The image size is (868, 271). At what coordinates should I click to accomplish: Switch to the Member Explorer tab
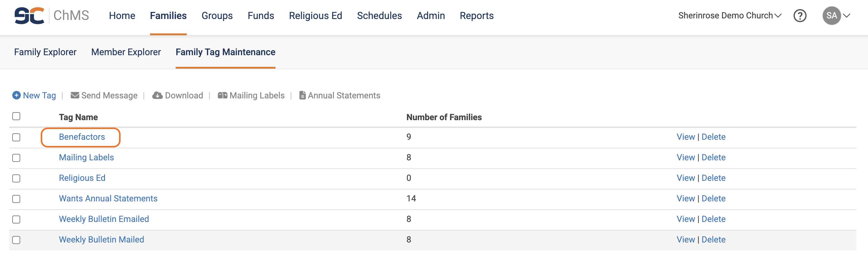[x=126, y=52]
